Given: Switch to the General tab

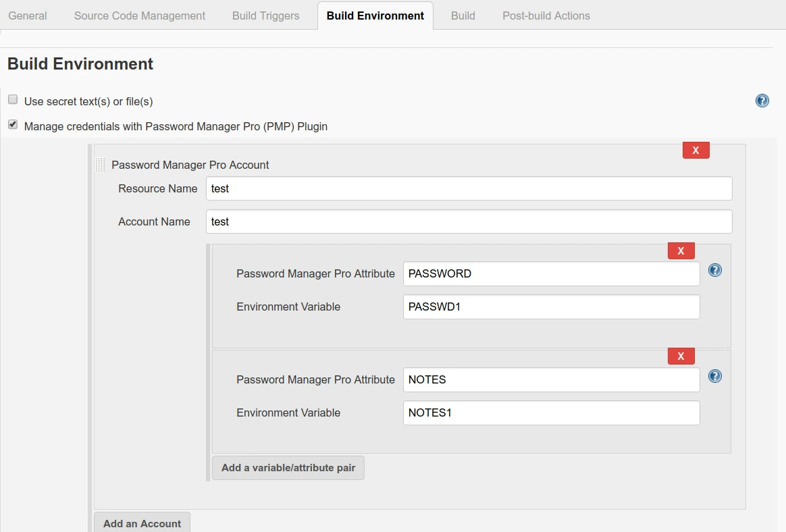Looking at the screenshot, I should pos(27,15).
